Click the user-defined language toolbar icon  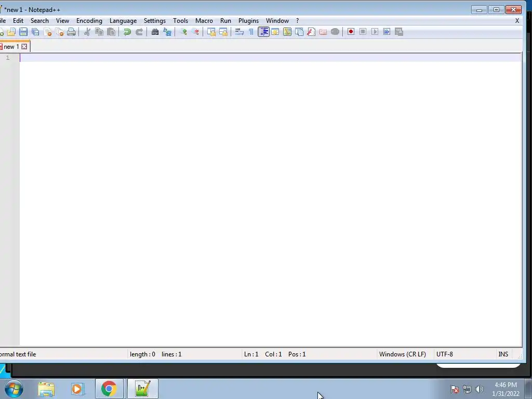click(x=275, y=32)
